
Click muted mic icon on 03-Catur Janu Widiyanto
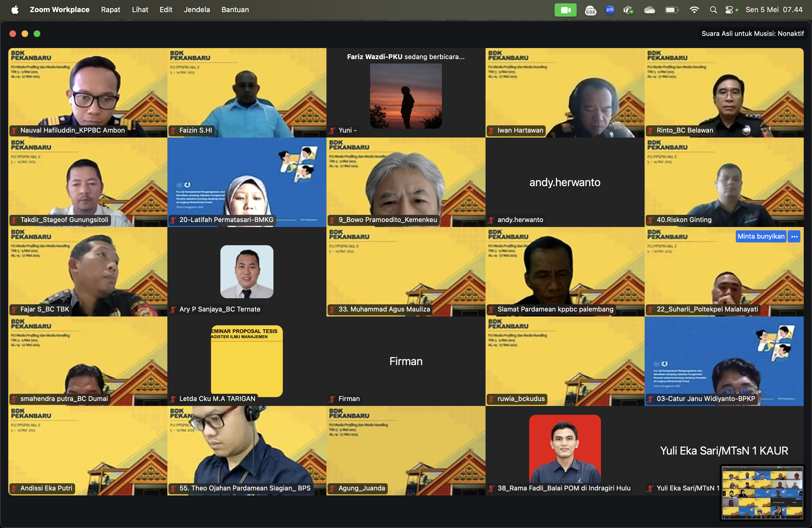(x=650, y=399)
